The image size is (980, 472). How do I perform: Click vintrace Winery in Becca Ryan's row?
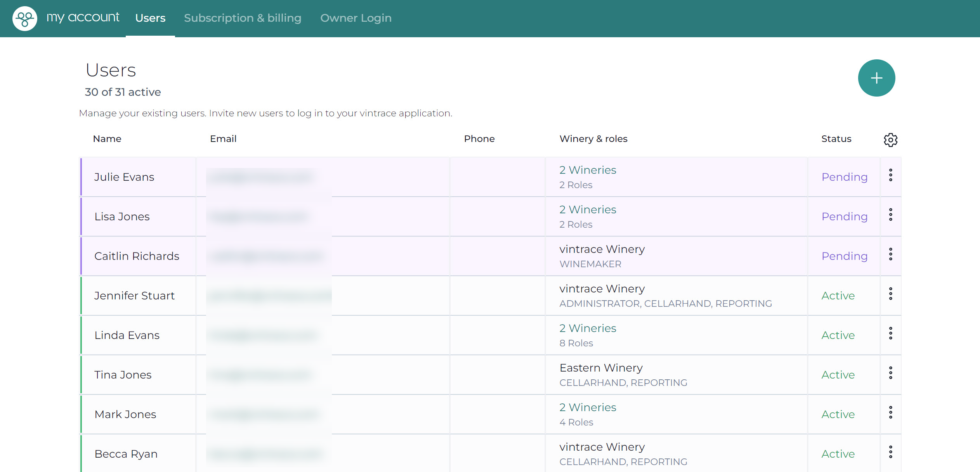click(602, 447)
